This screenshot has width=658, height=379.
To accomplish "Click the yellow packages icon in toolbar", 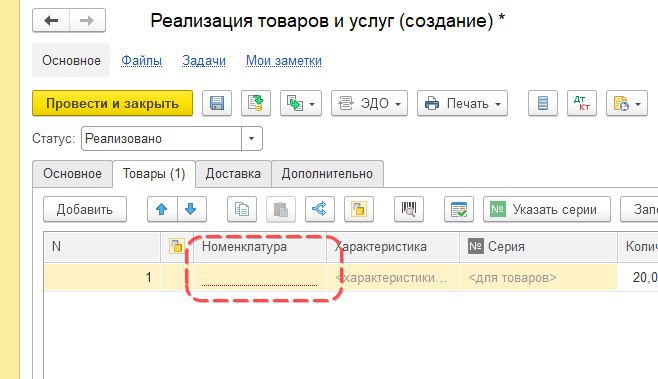I will 359,209.
